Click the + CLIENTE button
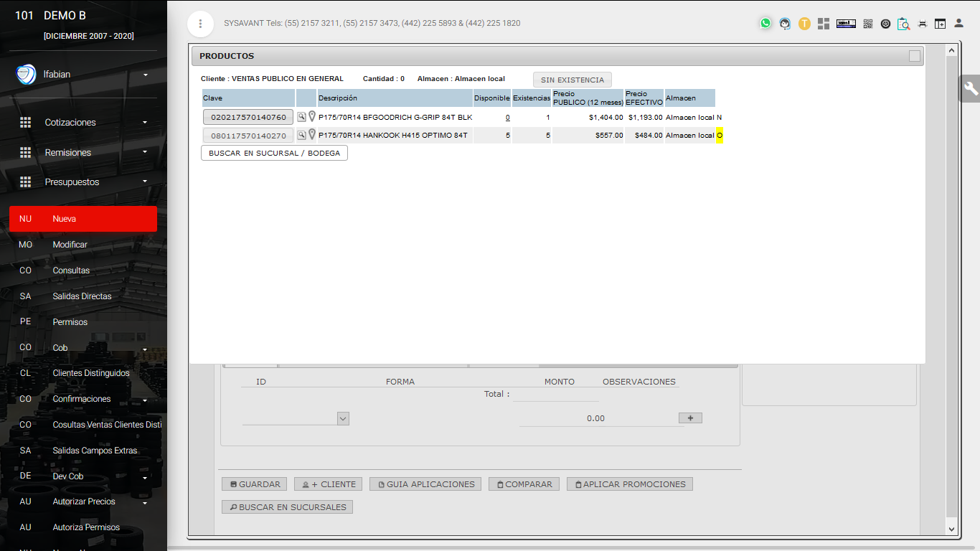 (329, 484)
